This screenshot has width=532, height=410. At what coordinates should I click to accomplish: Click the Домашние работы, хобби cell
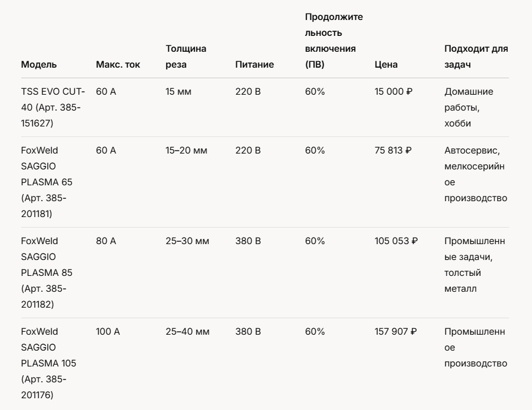click(x=468, y=108)
